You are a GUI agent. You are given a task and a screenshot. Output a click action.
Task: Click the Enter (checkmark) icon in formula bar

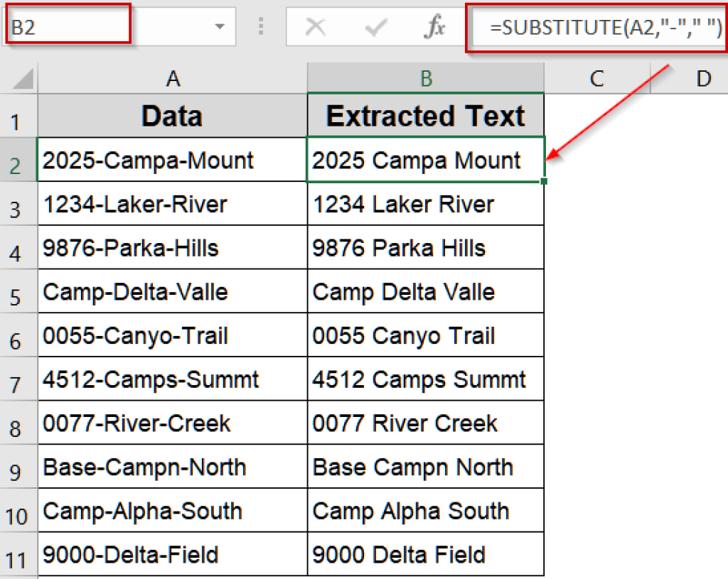pyautogui.click(x=375, y=27)
